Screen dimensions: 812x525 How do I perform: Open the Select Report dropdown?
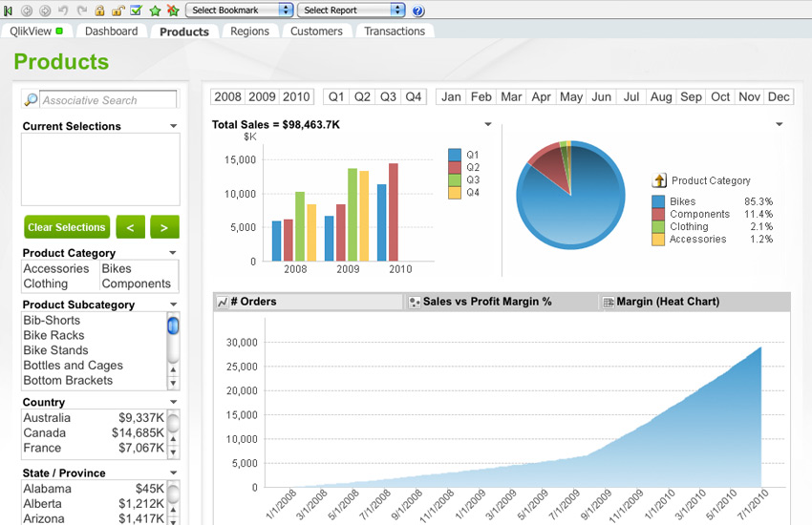(x=351, y=10)
